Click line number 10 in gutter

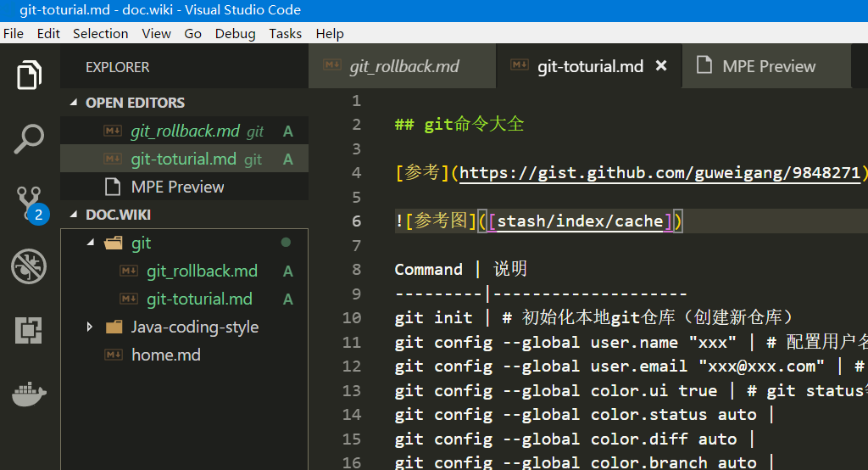[x=352, y=317]
